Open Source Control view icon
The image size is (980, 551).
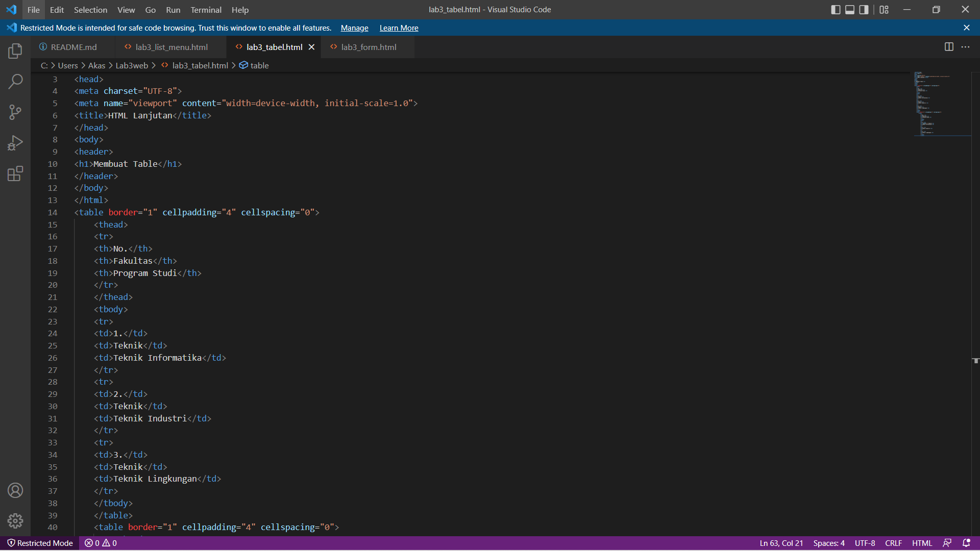[x=15, y=112]
